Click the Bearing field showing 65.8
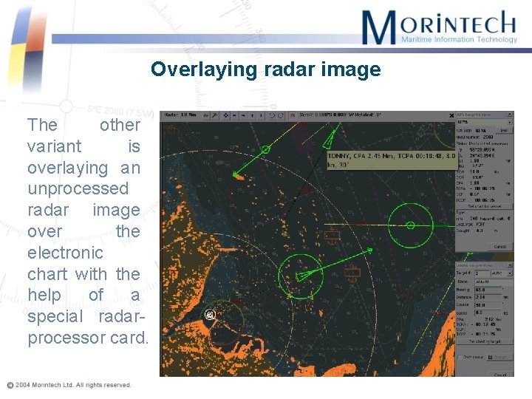 pos(488,290)
